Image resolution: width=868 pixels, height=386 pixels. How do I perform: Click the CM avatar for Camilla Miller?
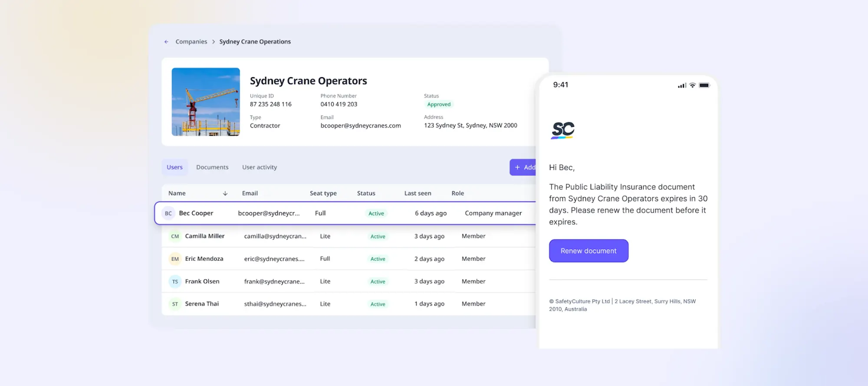point(175,236)
